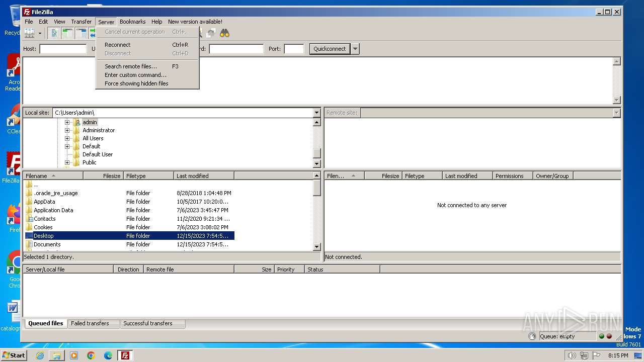644x362 pixels.
Task: Click the parent directory (..) folder icon
Action: [x=29, y=185]
